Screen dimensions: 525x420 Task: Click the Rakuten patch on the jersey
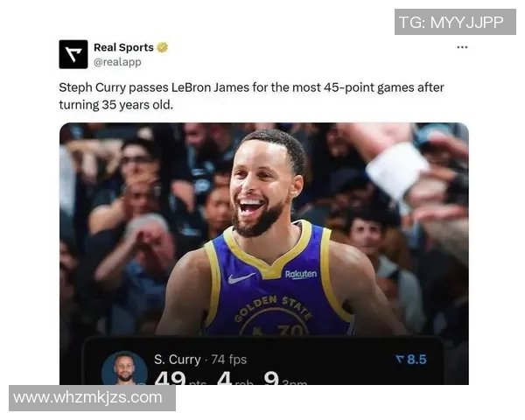(x=301, y=274)
